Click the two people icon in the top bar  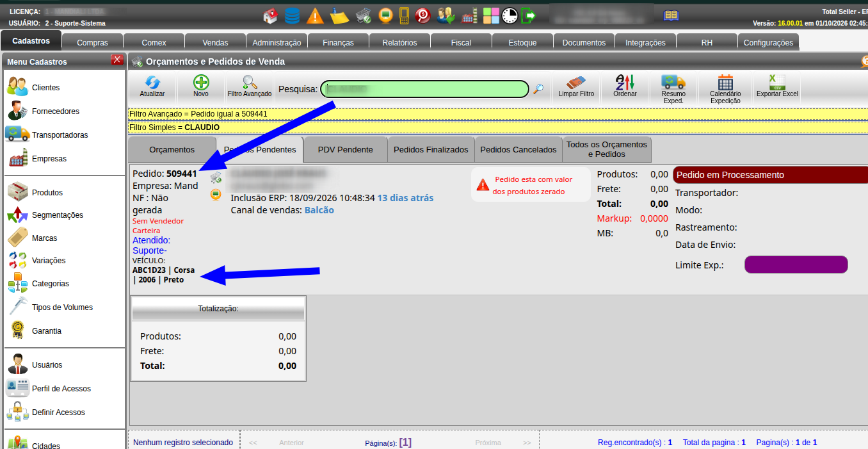click(446, 15)
